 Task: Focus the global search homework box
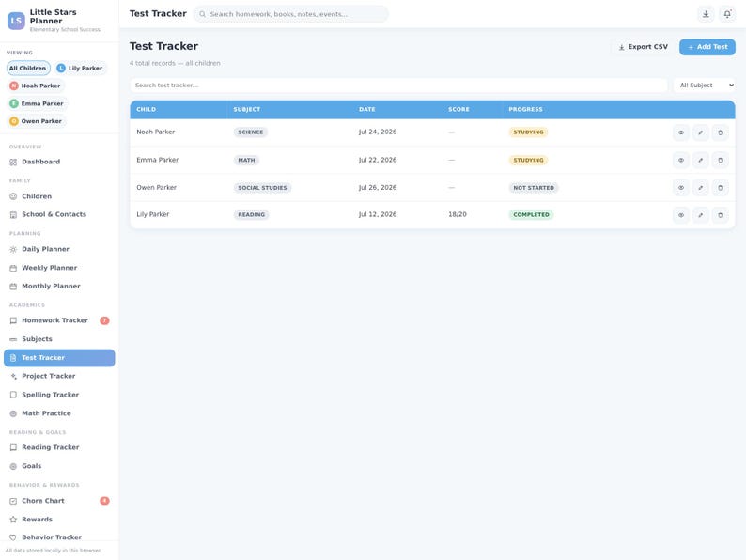(291, 14)
